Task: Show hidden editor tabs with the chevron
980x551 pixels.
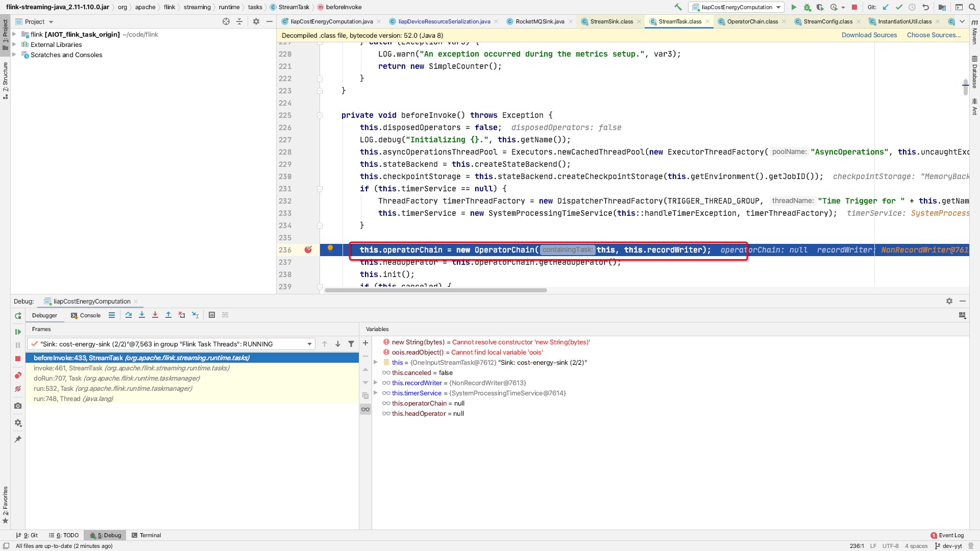Action: pos(962,21)
